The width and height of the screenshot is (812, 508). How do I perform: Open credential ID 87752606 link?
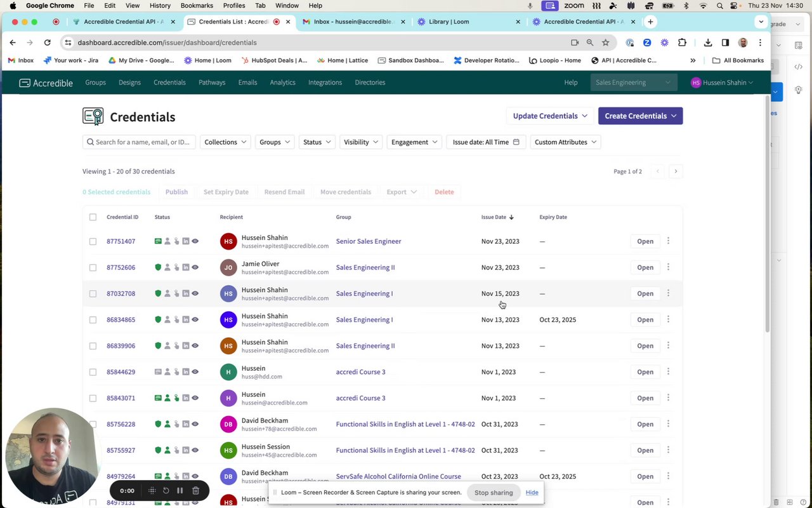(121, 267)
